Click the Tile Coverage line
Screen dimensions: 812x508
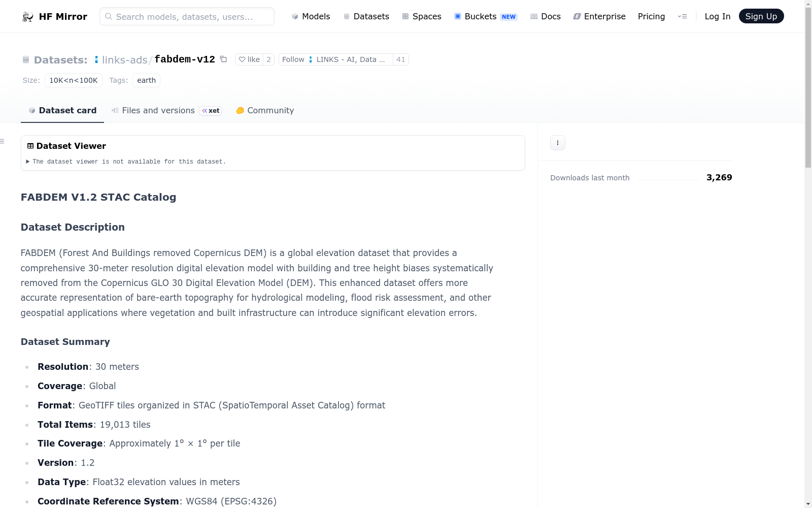click(x=139, y=443)
